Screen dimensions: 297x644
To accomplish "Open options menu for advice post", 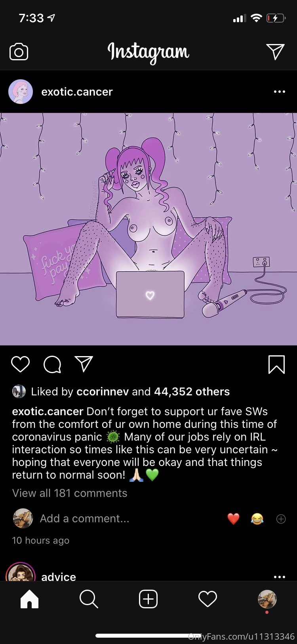I will 279,577.
